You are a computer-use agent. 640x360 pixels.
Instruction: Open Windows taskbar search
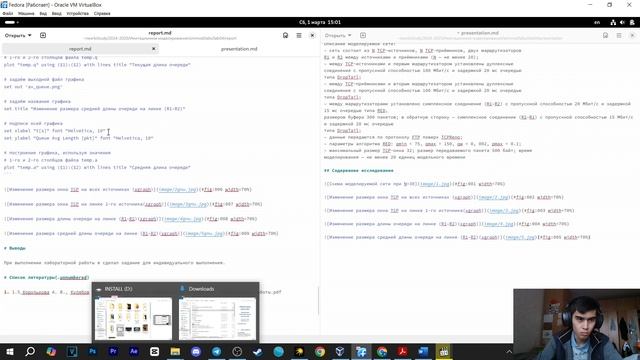click(30, 351)
